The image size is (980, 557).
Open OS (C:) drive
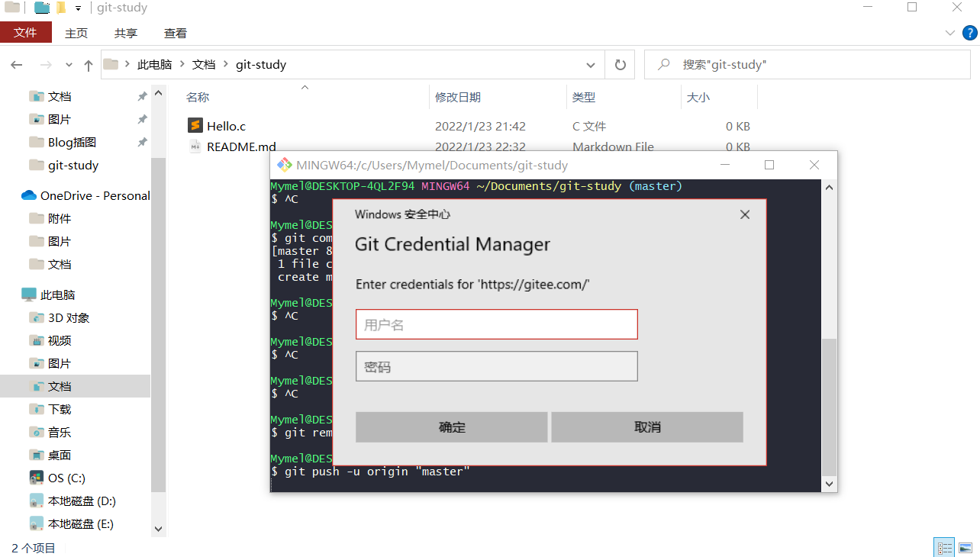(66, 478)
